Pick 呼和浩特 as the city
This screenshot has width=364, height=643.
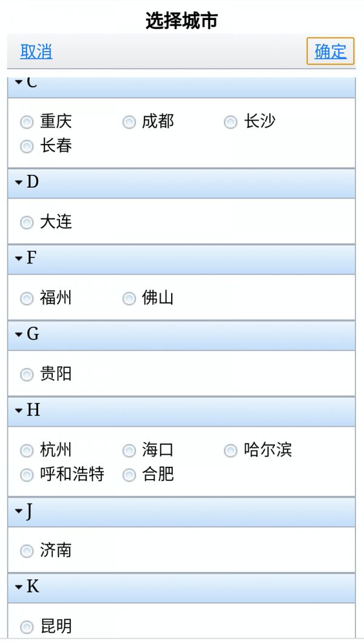coord(27,475)
